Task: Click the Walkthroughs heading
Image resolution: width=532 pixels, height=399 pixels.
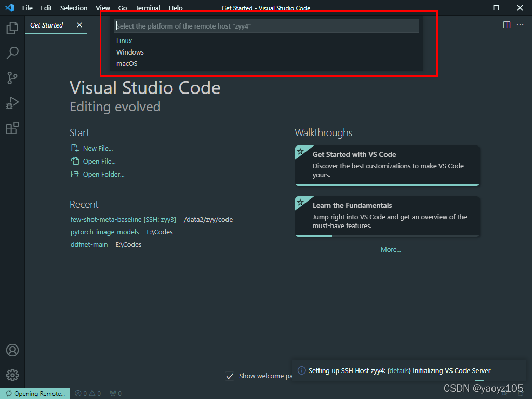Action: (323, 132)
